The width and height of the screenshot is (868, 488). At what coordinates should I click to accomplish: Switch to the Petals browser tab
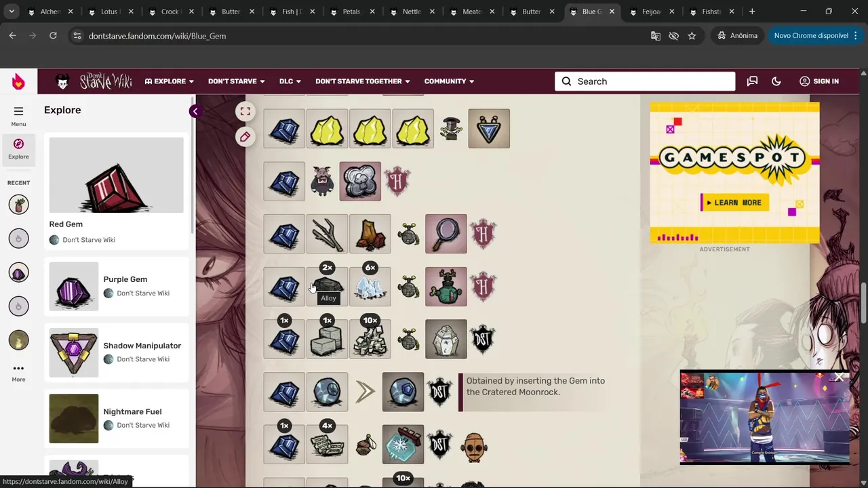click(x=351, y=12)
